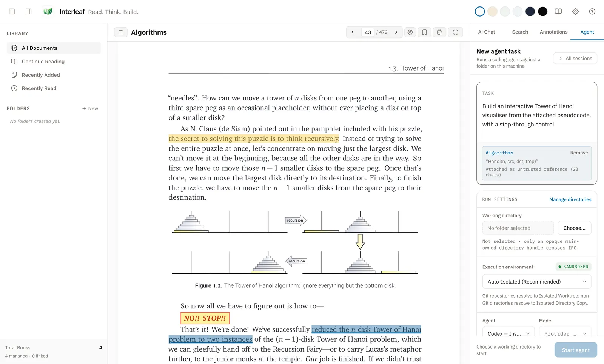Open the table of contents list icon
Screen dimensions: 604x364
[121, 32]
